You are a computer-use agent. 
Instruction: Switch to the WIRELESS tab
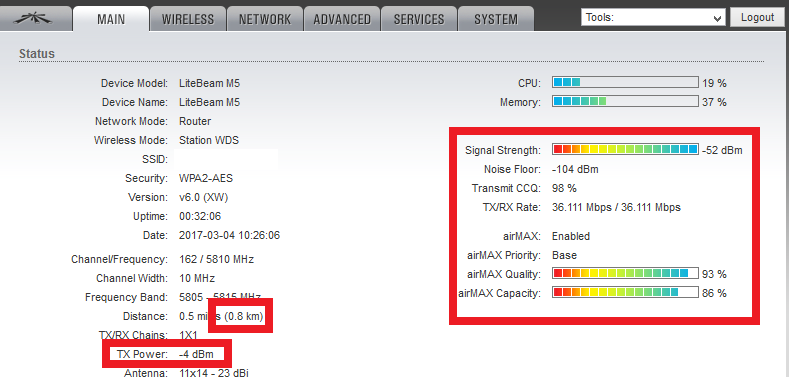[x=188, y=19]
